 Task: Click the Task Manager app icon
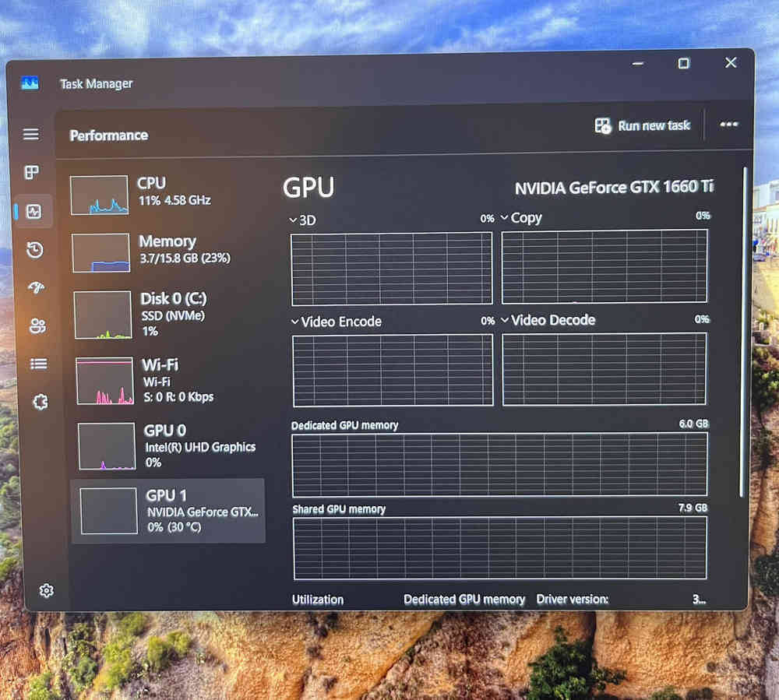[x=30, y=83]
